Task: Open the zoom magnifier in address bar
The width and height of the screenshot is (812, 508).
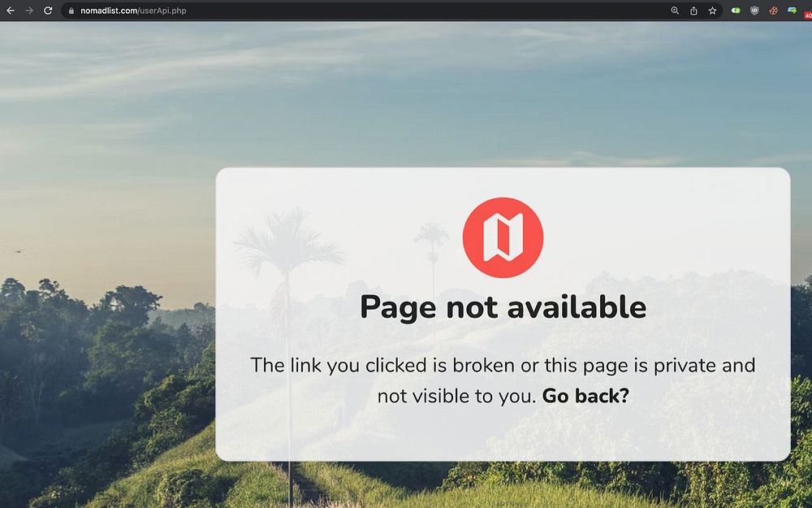Action: point(674,11)
